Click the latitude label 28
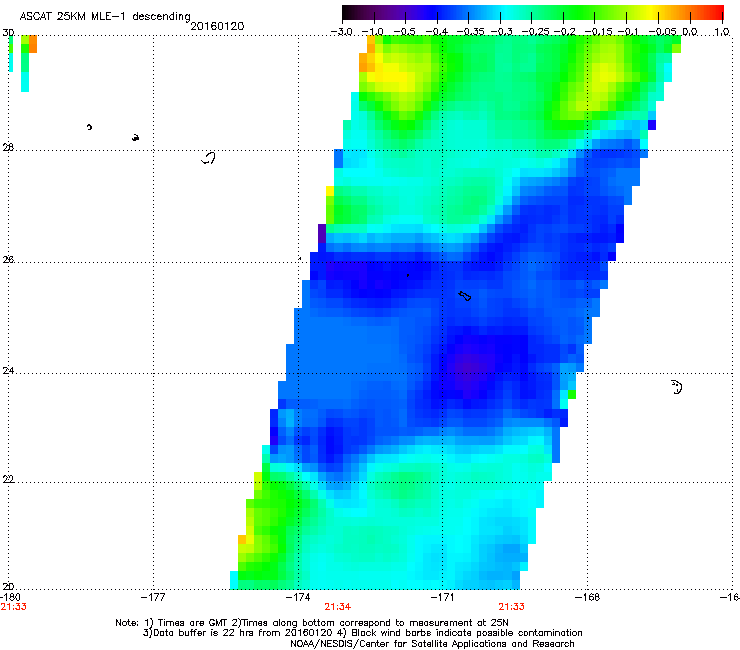This screenshot has height=650, width=740. point(8,147)
